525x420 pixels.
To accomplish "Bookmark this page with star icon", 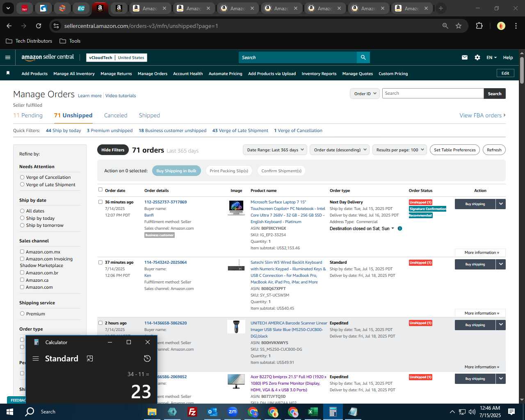I will point(459,26).
